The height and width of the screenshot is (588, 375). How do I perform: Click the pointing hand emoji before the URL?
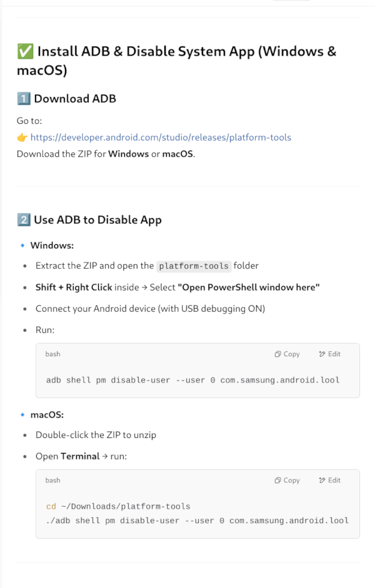pos(22,137)
